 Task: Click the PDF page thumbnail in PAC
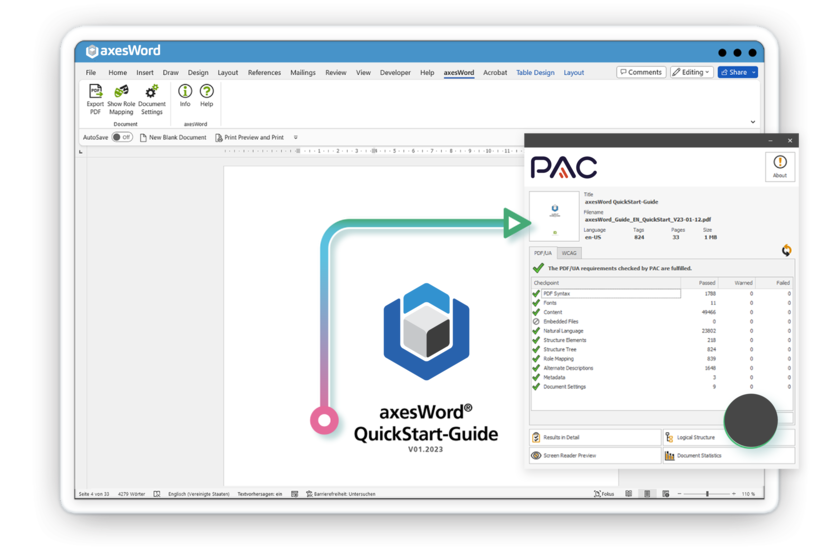click(x=554, y=216)
